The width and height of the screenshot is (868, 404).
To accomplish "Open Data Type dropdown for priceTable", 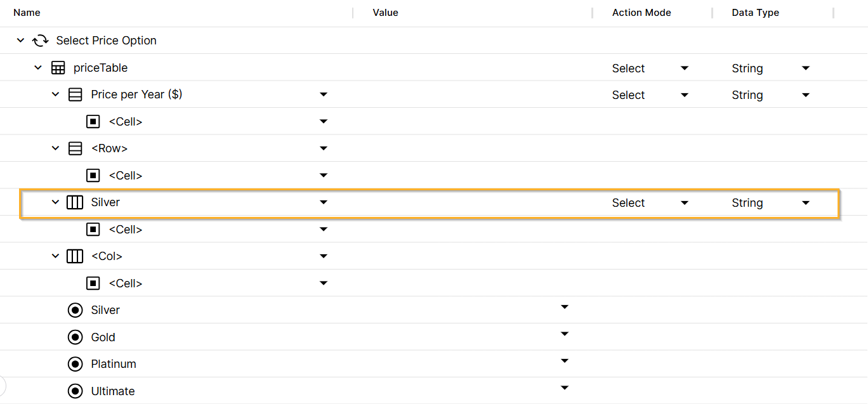I will [x=806, y=68].
